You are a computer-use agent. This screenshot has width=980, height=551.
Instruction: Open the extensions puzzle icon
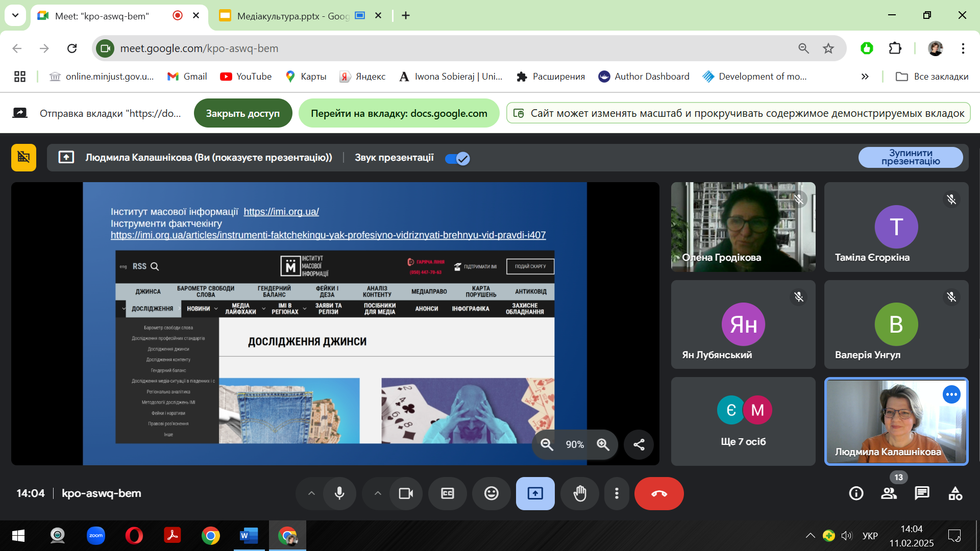(x=895, y=48)
